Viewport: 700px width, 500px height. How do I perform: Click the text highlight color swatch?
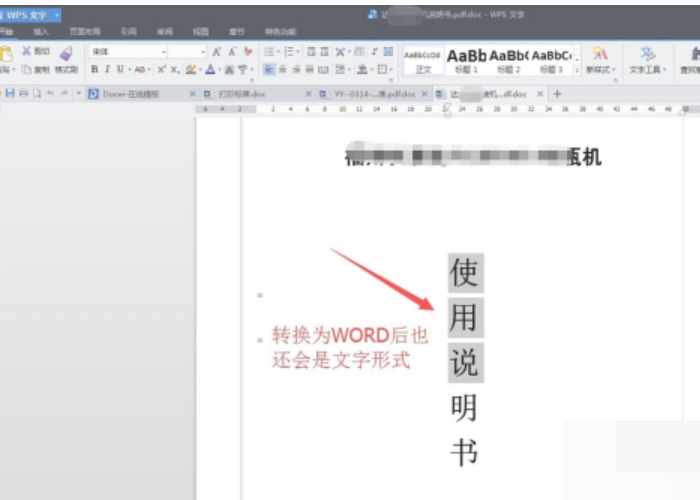(191, 69)
